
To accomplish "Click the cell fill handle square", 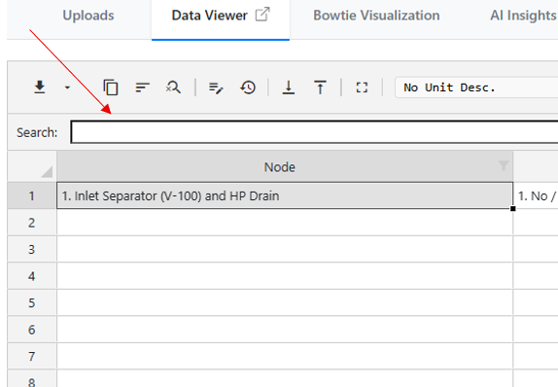I will [x=513, y=209].
